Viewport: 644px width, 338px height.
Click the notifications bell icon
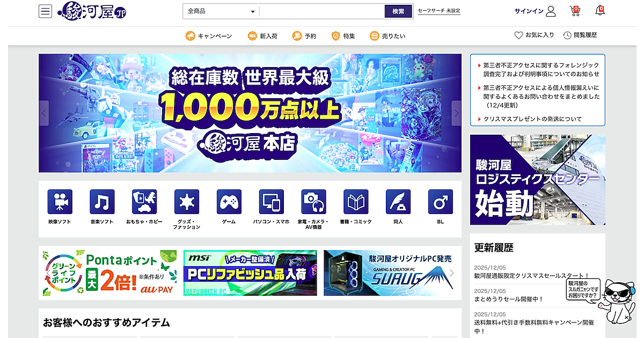(x=599, y=11)
